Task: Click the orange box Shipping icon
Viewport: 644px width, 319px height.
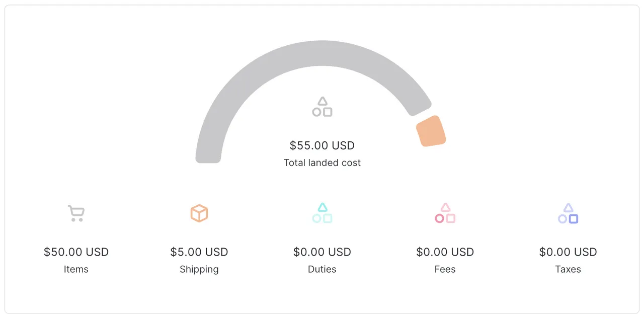Action: [x=199, y=213]
